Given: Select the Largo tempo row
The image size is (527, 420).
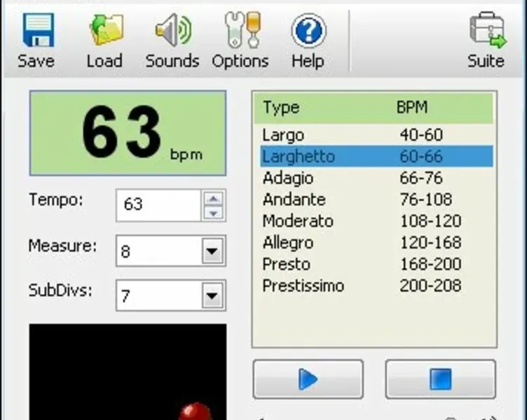Looking at the screenshot, I should coord(376,135).
